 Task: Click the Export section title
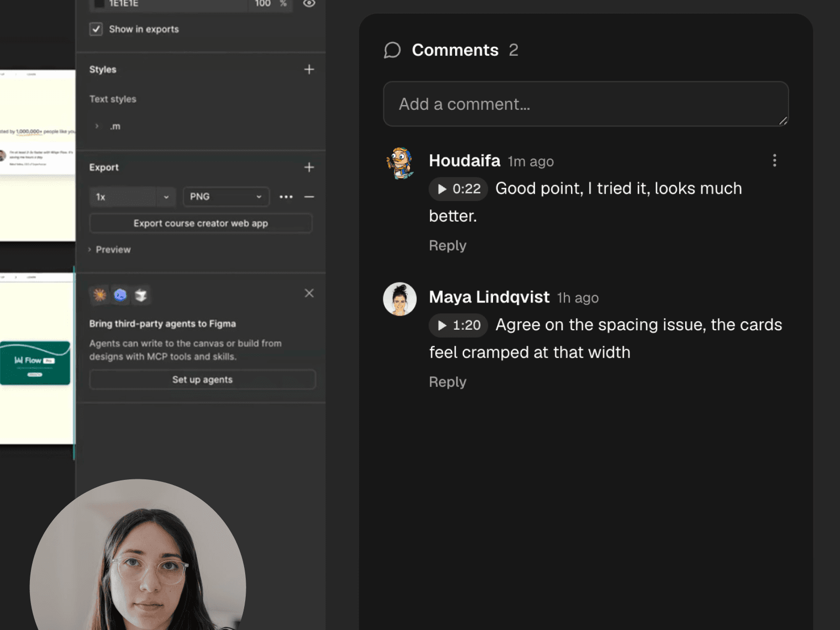(x=104, y=167)
